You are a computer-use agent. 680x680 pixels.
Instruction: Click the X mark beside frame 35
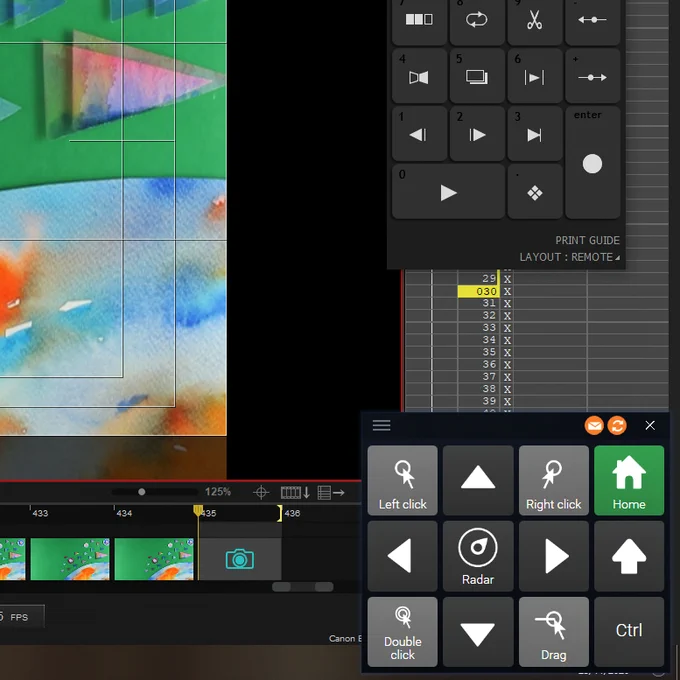(507, 353)
